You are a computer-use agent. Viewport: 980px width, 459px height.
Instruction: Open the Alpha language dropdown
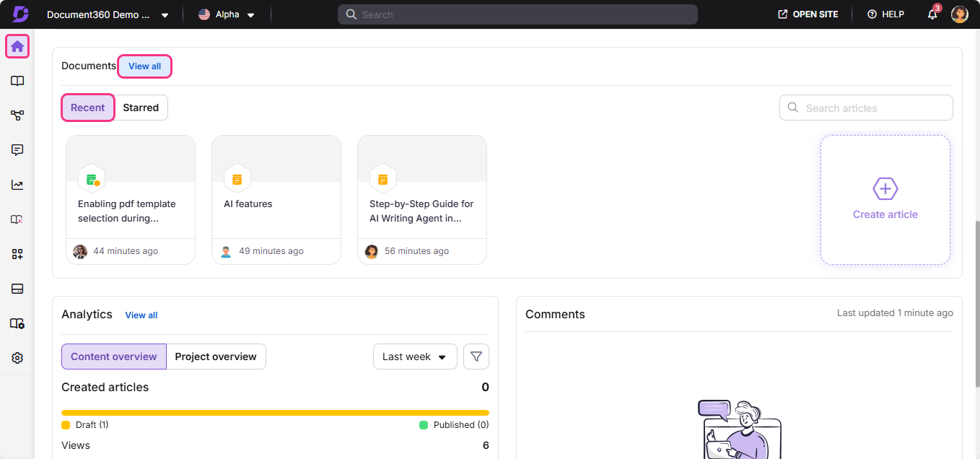[x=227, y=14]
